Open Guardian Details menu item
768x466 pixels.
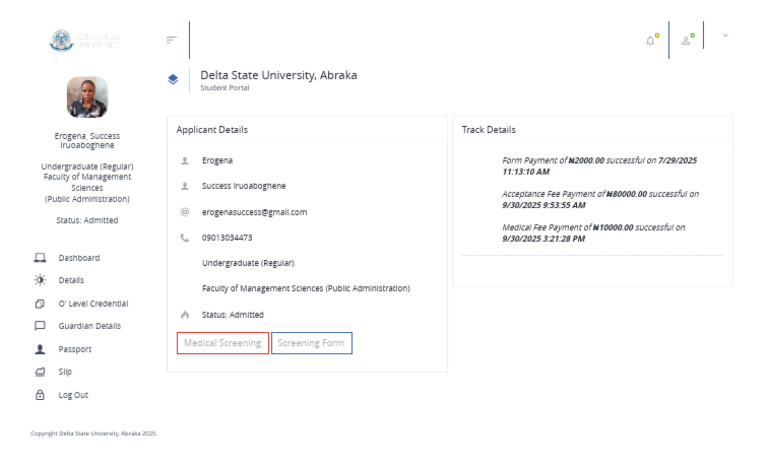[90, 326]
